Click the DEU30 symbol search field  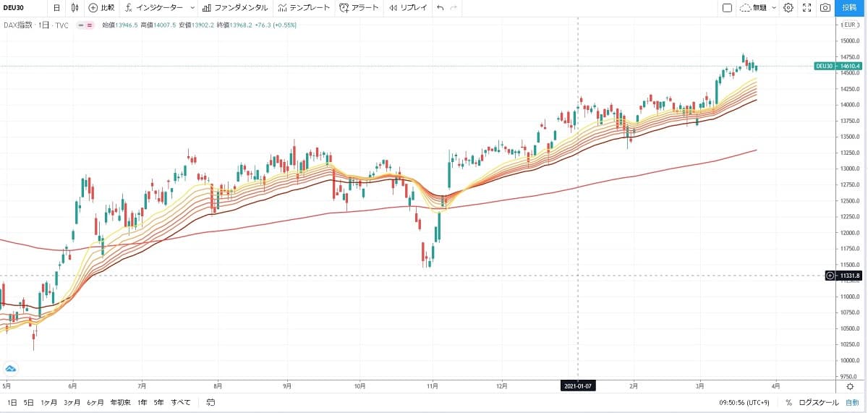22,8
